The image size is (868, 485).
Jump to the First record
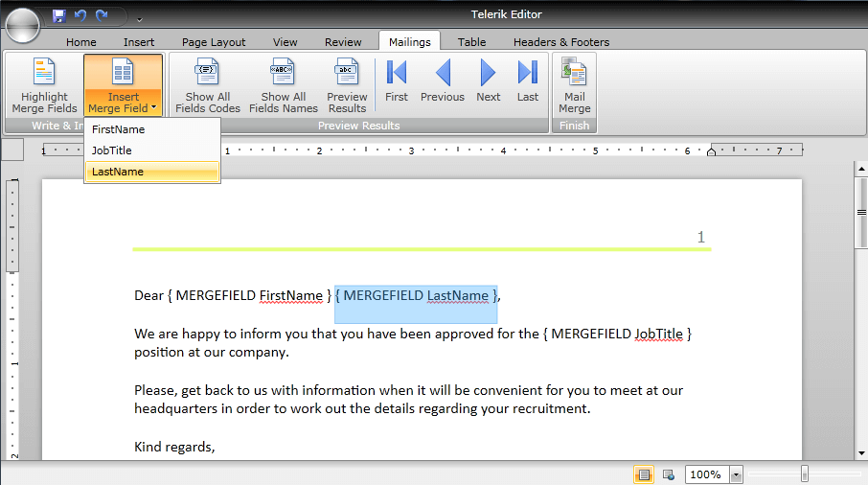(x=397, y=81)
